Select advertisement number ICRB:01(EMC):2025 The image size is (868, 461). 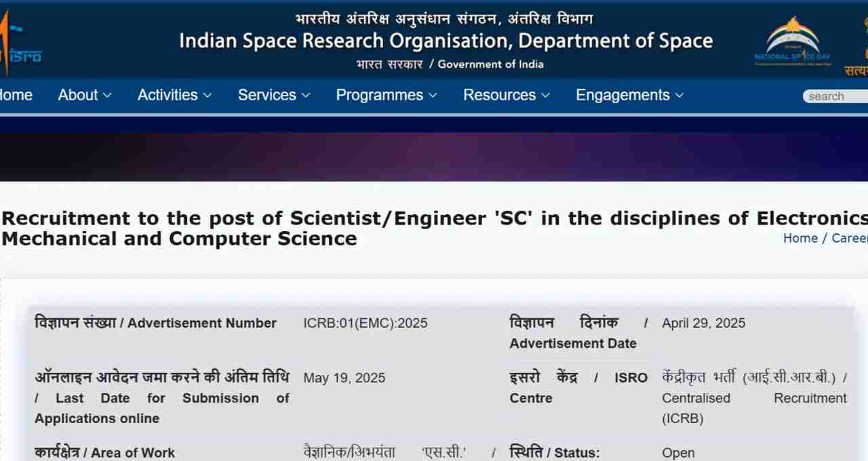click(x=366, y=323)
